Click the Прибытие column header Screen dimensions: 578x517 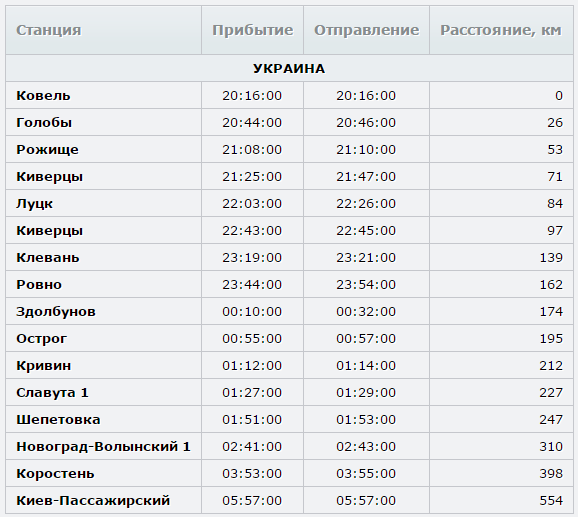pyautogui.click(x=253, y=30)
